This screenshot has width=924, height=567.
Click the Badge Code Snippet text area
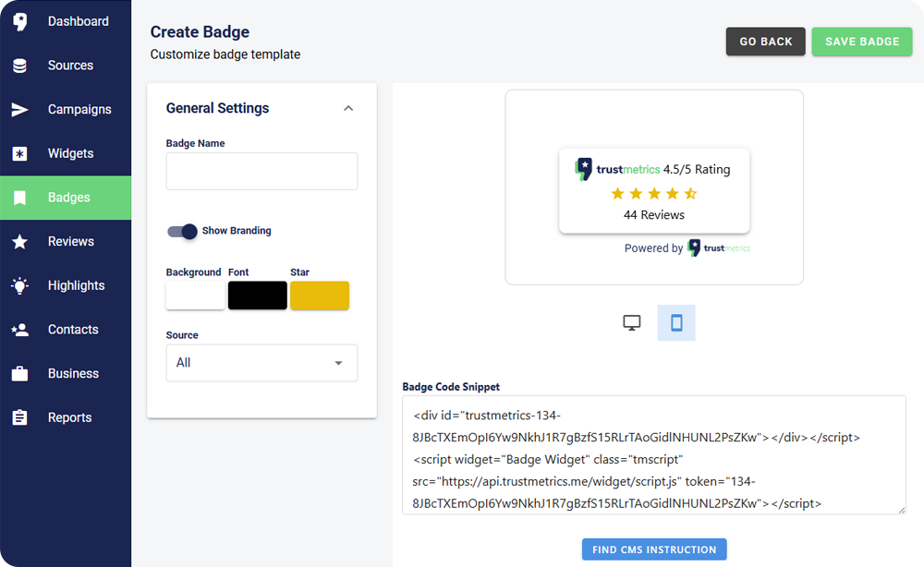coord(654,455)
